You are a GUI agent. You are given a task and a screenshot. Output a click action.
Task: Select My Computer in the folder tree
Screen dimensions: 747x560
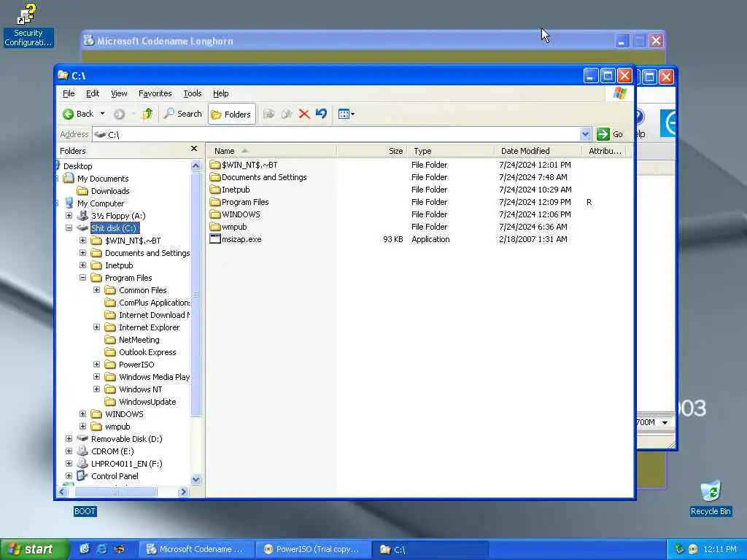[101, 203]
